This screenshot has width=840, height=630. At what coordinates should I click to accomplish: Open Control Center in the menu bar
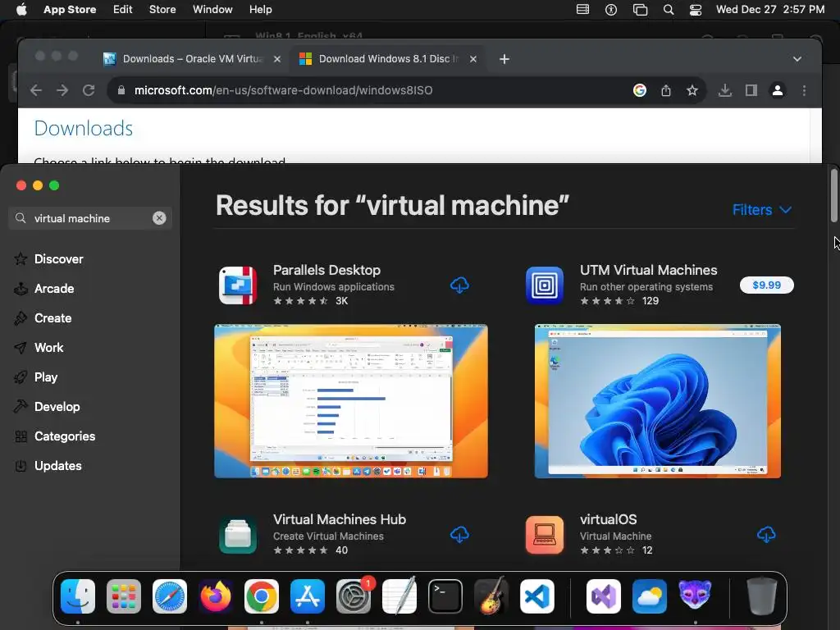pos(696,10)
